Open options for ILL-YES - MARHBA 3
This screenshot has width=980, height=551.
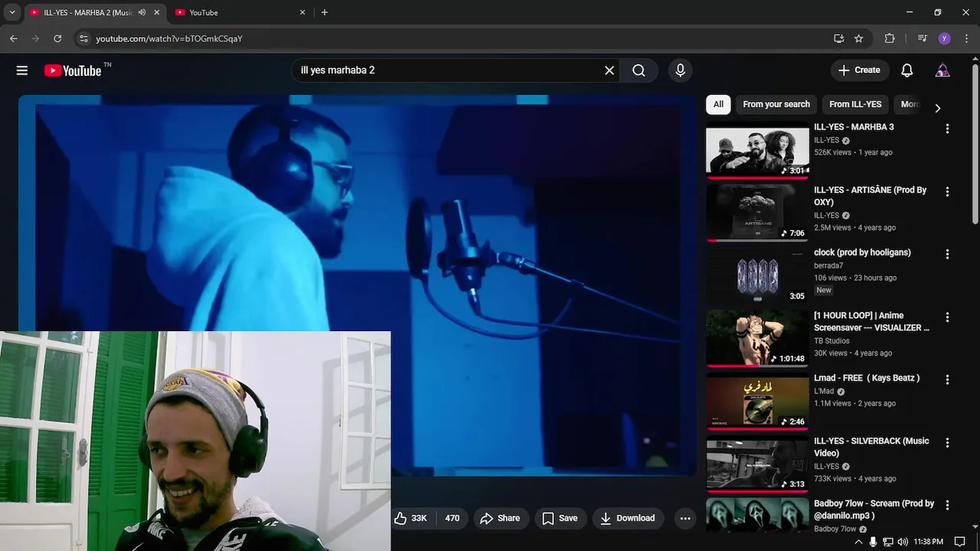pyautogui.click(x=947, y=129)
